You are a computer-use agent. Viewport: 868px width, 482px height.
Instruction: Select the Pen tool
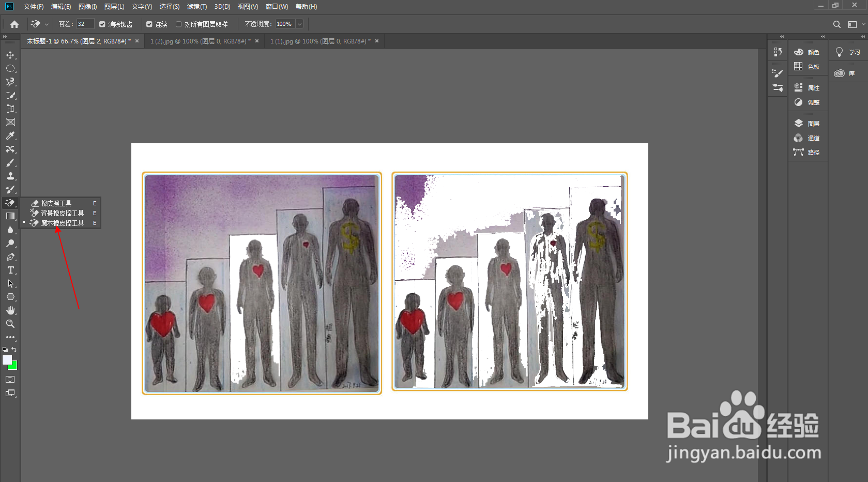click(10, 257)
